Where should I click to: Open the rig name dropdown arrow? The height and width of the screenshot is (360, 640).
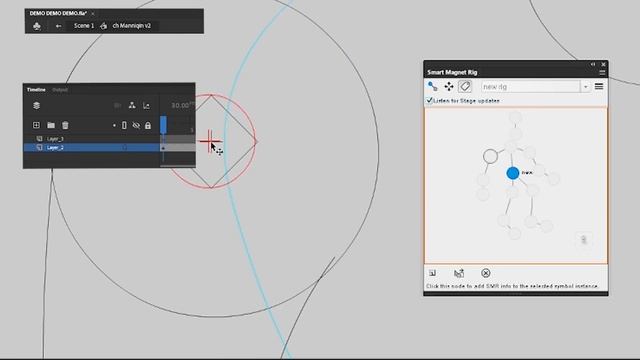[586, 87]
